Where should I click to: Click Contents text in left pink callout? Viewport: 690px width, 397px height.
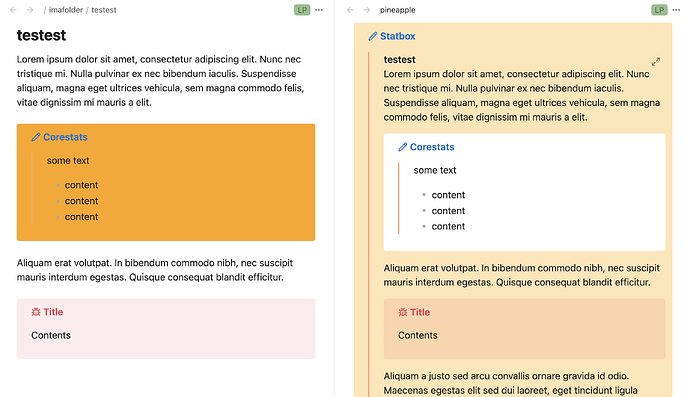pyautogui.click(x=51, y=335)
